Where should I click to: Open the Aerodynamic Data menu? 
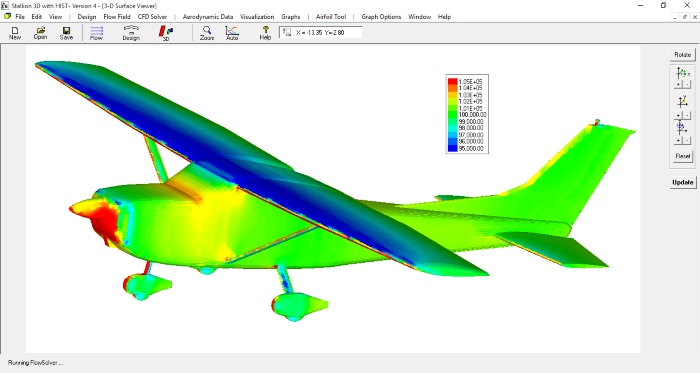208,17
